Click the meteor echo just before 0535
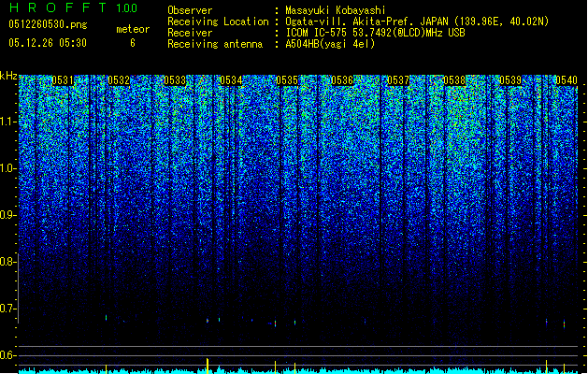 pos(275,323)
